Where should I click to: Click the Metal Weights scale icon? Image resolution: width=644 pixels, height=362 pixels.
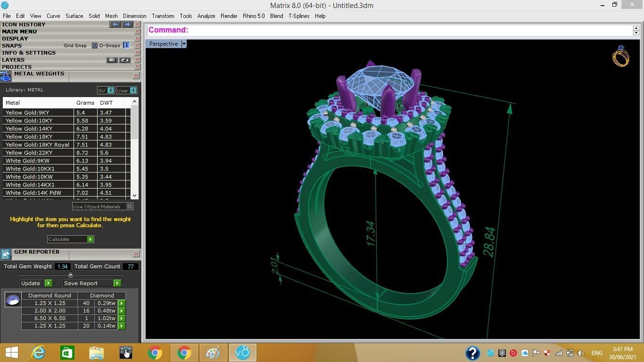coord(6,76)
